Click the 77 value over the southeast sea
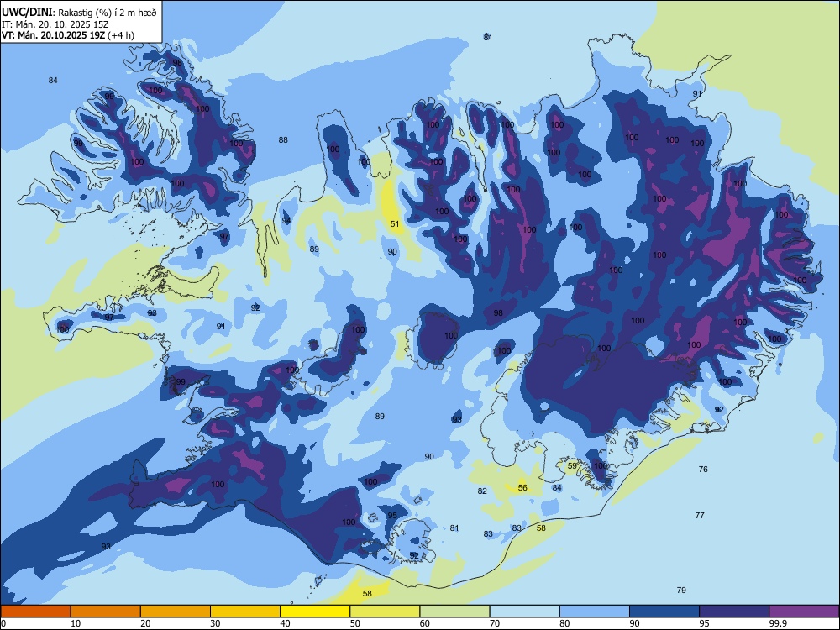 [x=700, y=516]
